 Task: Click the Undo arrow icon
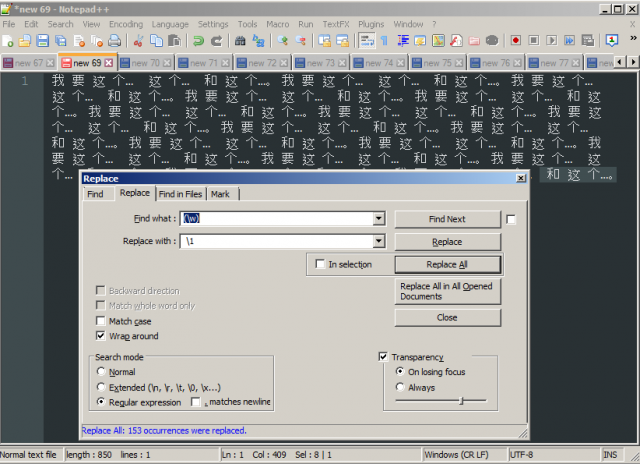tap(199, 41)
